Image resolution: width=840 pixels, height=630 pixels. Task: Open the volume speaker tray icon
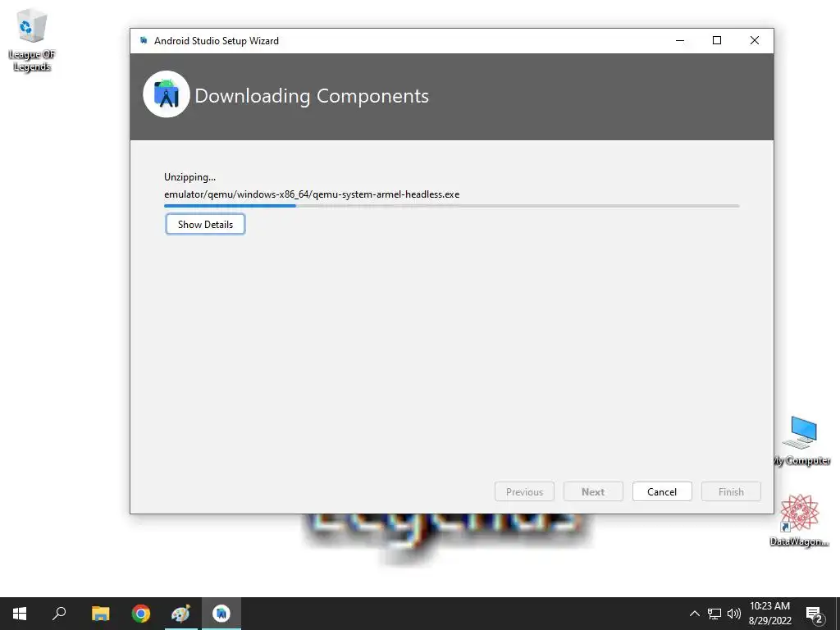point(734,614)
